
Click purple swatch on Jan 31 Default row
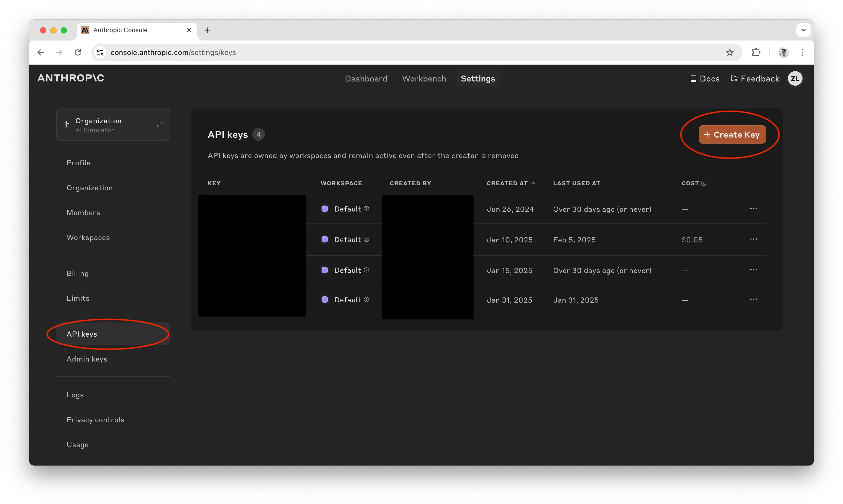tap(325, 299)
